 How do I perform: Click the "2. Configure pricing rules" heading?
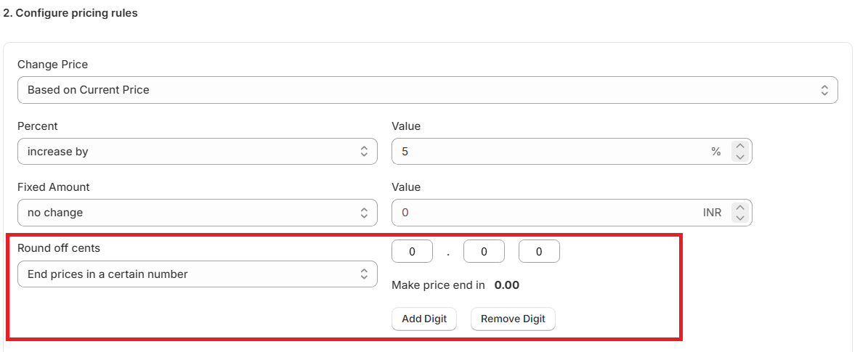[70, 13]
